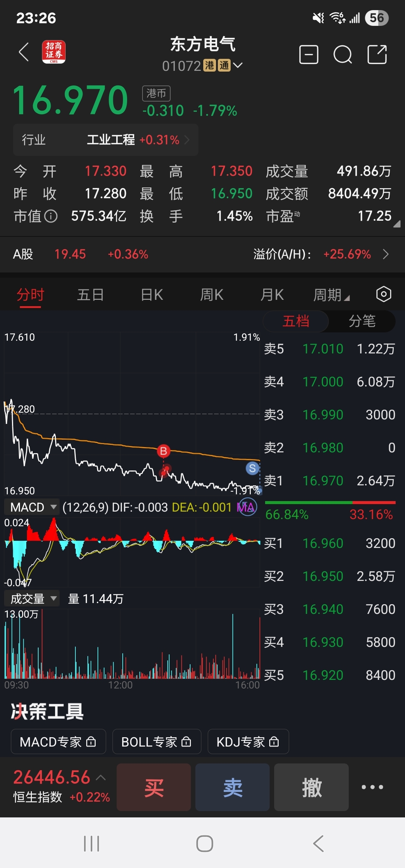This screenshot has width=405, height=868.
Task: Tap the 买1 row price 16.960
Action: point(323,543)
